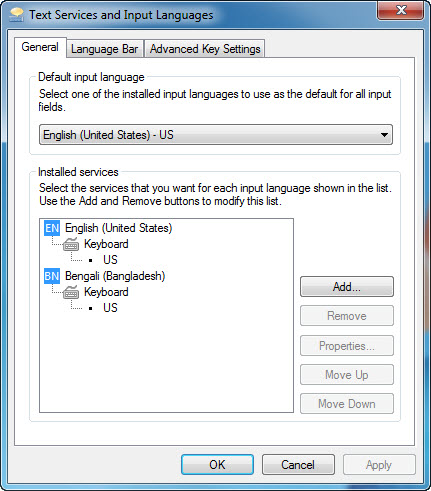Cancel the dialog
Image resolution: width=431 pixels, height=491 pixels.
(x=298, y=465)
